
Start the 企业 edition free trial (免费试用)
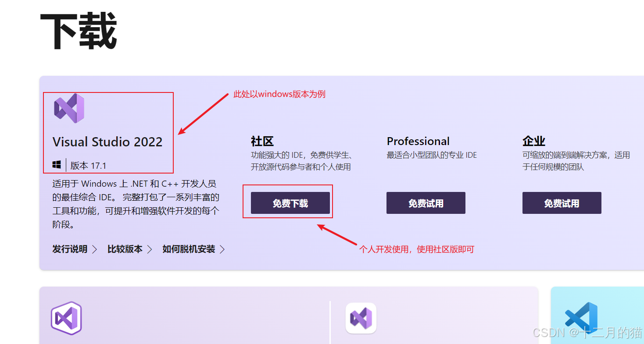[x=562, y=203]
